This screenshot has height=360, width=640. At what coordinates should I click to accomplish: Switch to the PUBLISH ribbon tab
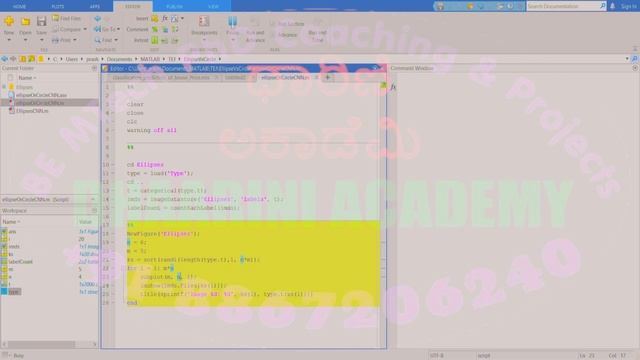(x=174, y=7)
